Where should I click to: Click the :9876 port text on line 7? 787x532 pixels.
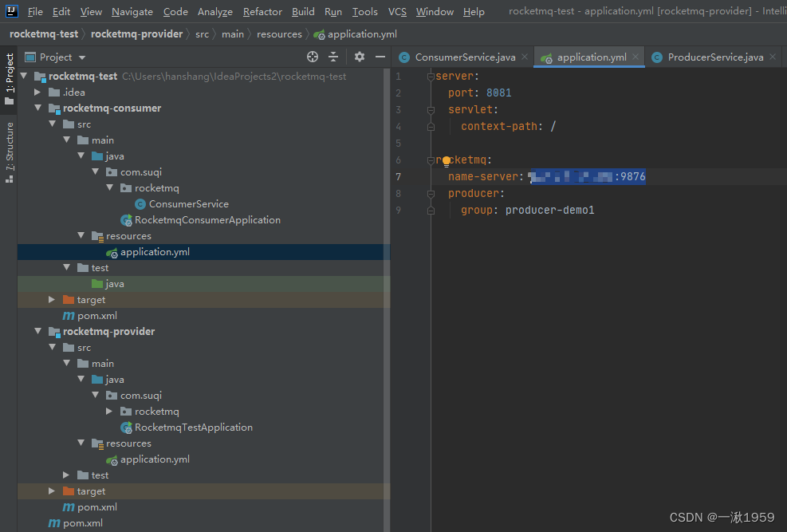click(630, 176)
